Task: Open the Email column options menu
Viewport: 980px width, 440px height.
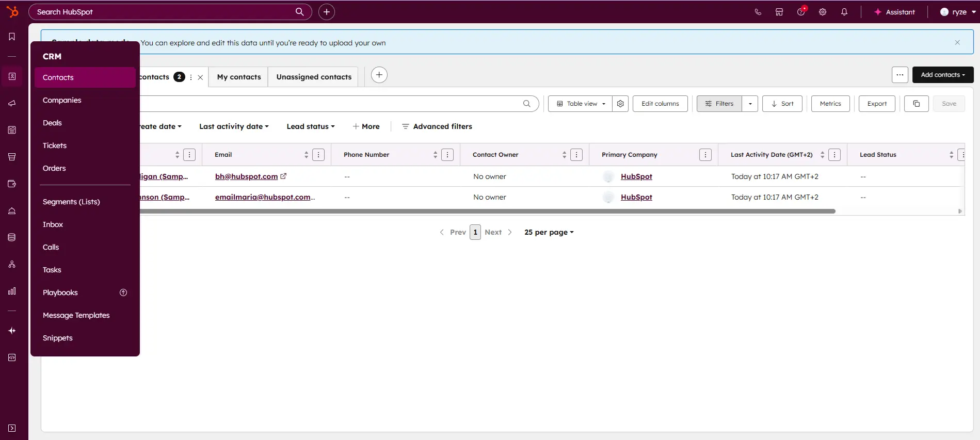Action: tap(318, 155)
